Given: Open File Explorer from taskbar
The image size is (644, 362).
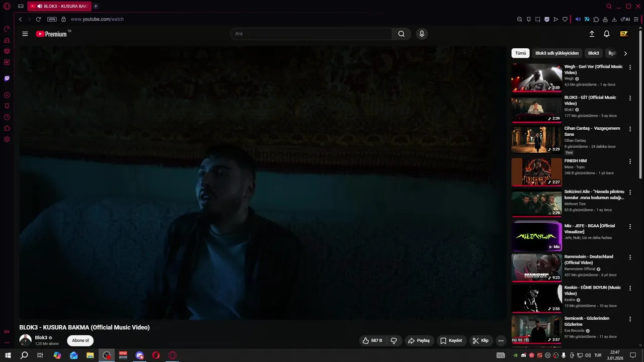Looking at the screenshot, I should tap(90, 355).
